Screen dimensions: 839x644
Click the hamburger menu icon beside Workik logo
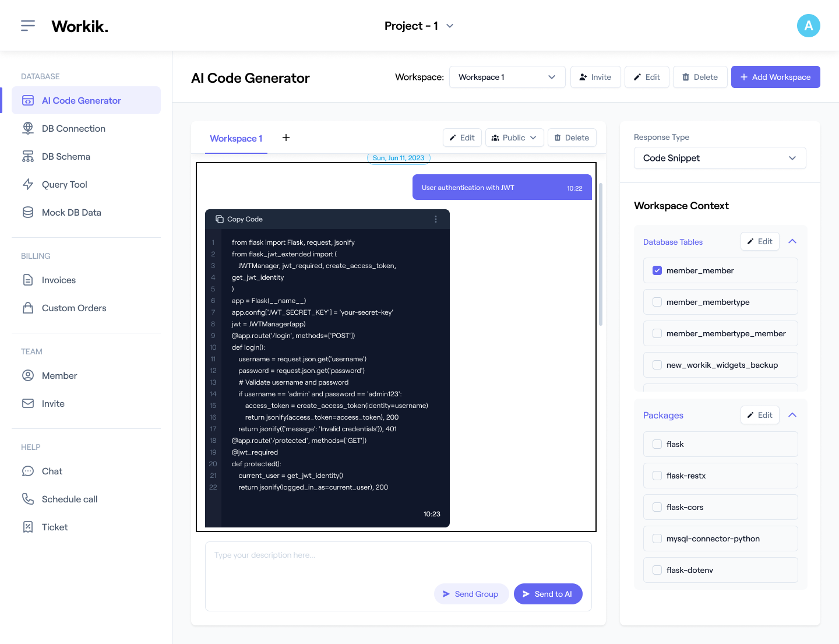click(x=28, y=26)
